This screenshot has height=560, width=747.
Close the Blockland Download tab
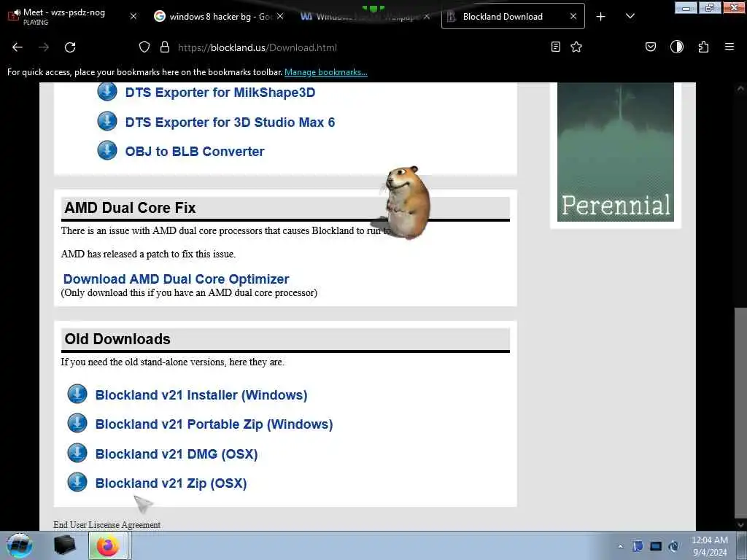click(573, 16)
